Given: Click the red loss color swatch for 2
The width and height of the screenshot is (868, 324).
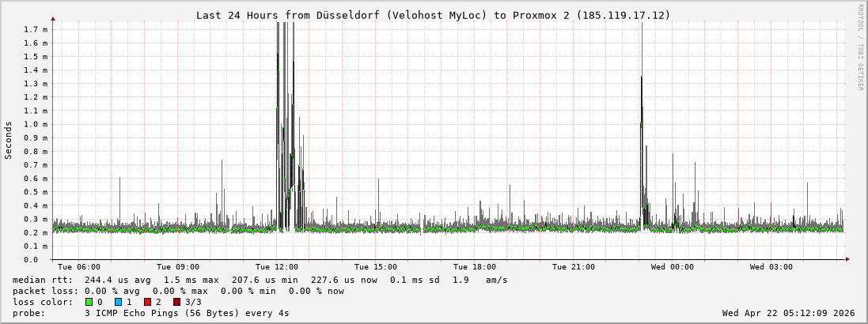Looking at the screenshot, I should tap(147, 302).
